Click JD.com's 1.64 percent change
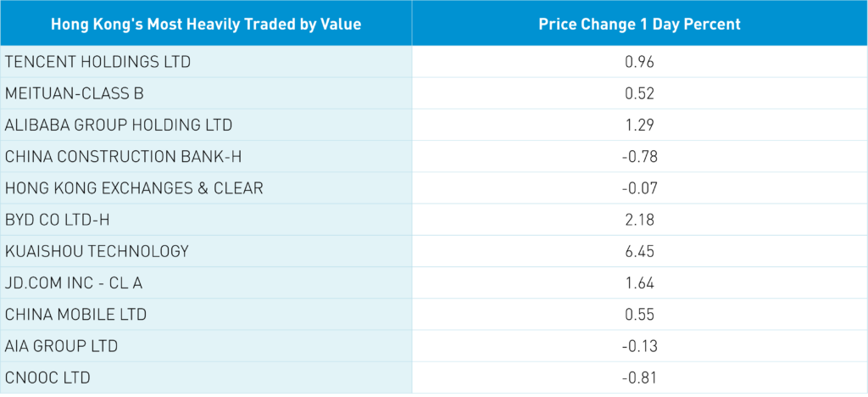 point(639,282)
